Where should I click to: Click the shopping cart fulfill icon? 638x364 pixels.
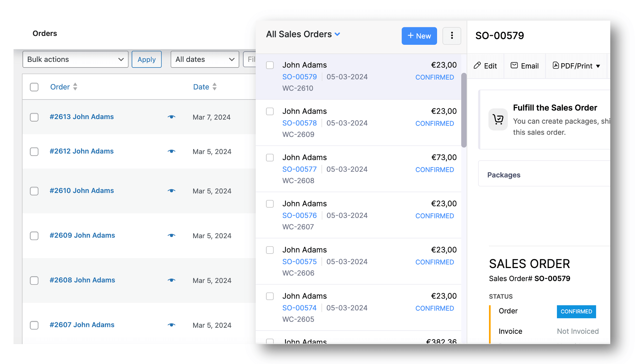(x=498, y=119)
